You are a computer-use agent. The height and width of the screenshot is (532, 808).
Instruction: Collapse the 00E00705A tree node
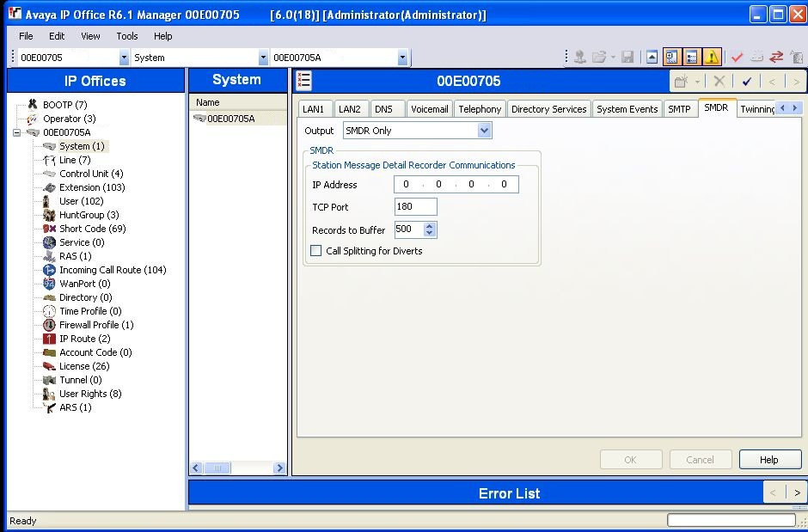pos(17,132)
